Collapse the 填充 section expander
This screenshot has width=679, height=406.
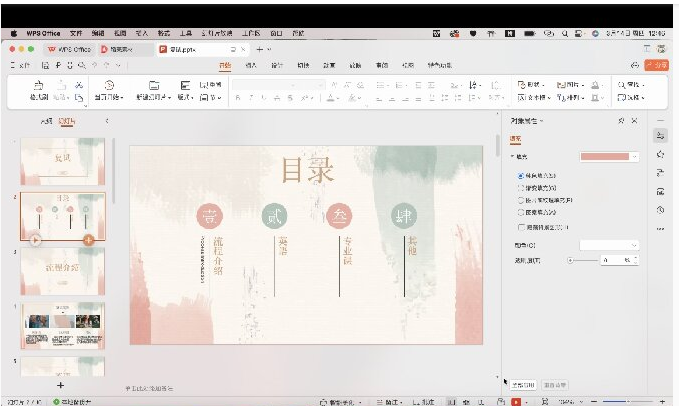pos(513,157)
